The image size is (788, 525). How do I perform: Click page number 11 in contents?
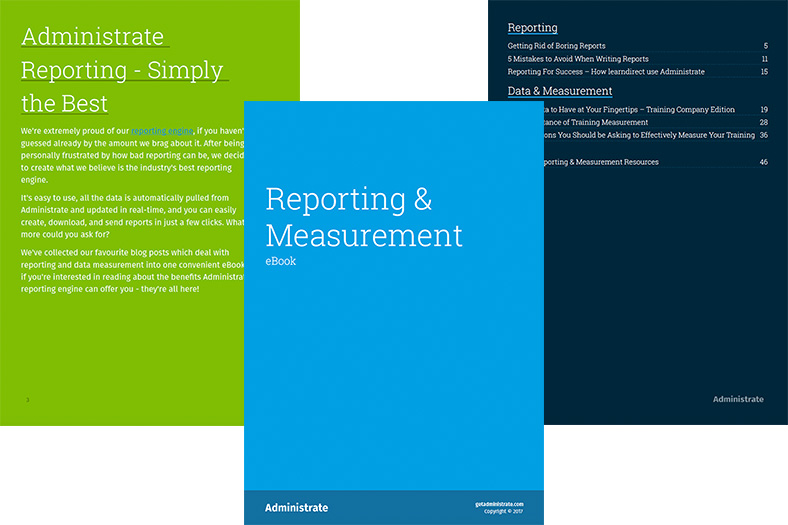coord(764,59)
